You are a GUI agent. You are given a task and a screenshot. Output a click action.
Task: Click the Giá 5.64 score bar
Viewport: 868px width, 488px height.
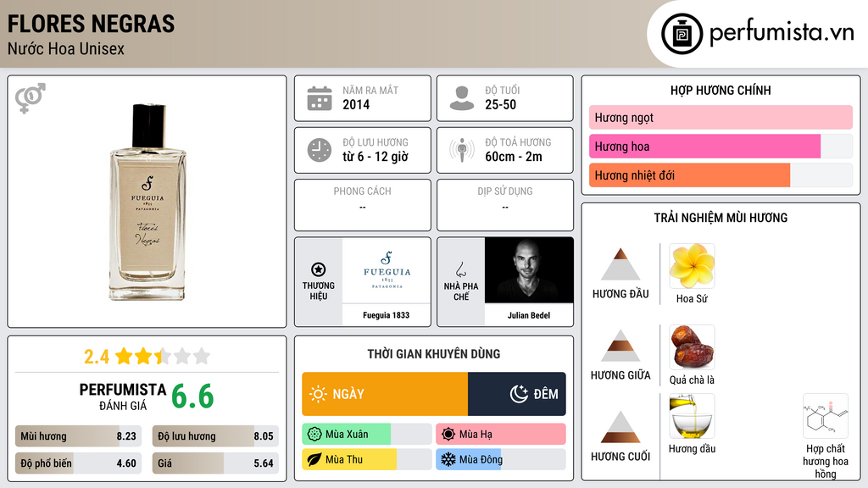coord(215,463)
